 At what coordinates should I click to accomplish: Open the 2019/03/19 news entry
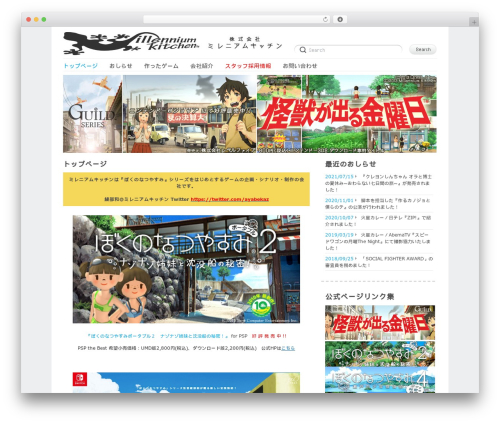coord(379,241)
